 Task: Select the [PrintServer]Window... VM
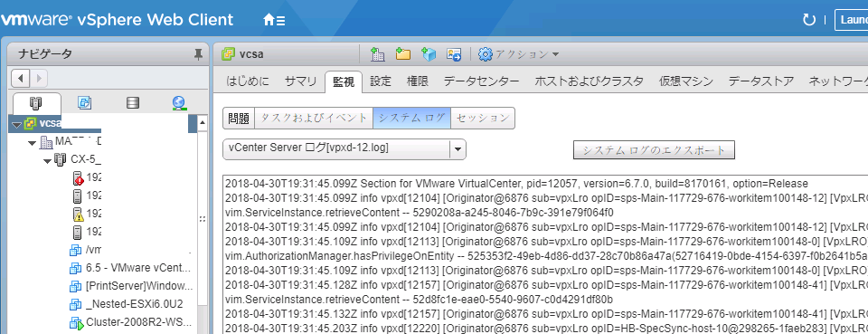[130, 286]
